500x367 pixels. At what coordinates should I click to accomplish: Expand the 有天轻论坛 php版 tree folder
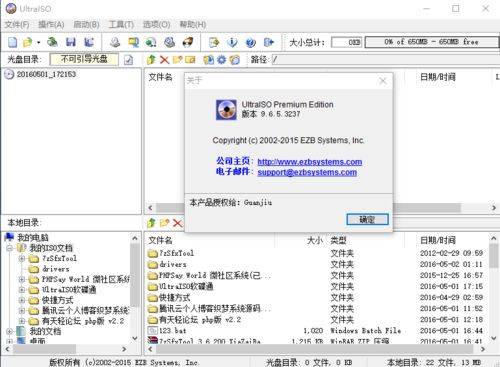pos(22,321)
